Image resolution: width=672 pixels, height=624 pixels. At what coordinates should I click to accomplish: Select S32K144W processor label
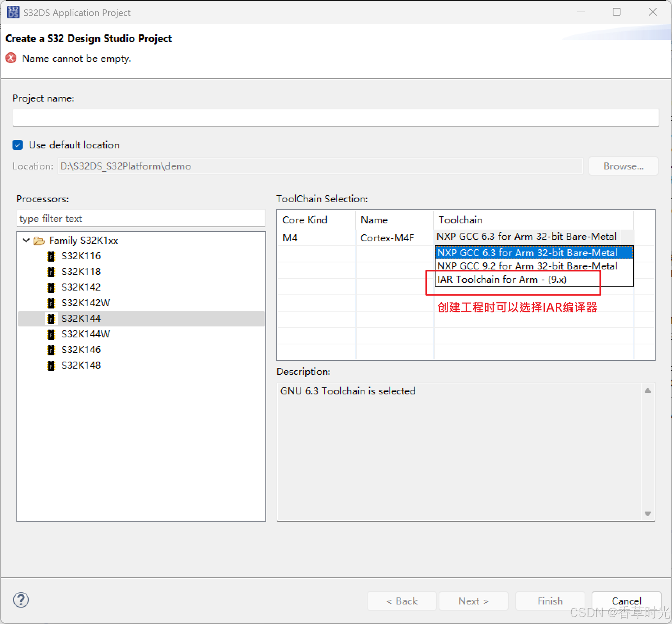(86, 334)
